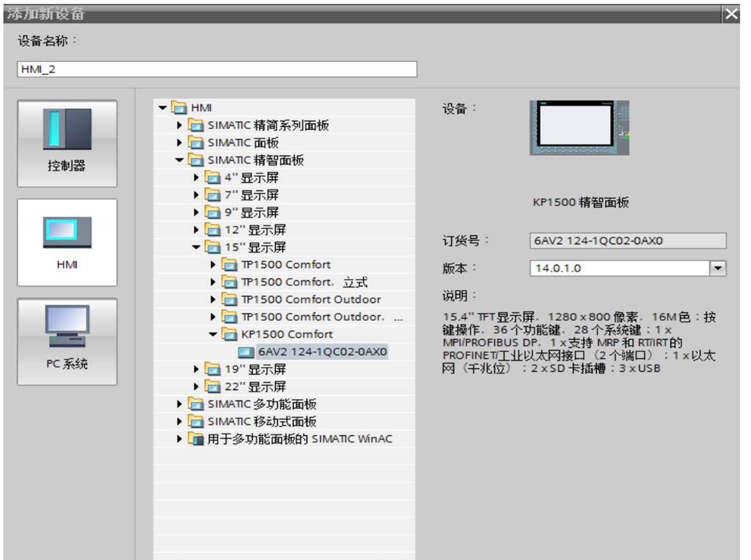The width and height of the screenshot is (751, 560).
Task: Click the 15" 显示屏 folder icon
Action: [212, 247]
